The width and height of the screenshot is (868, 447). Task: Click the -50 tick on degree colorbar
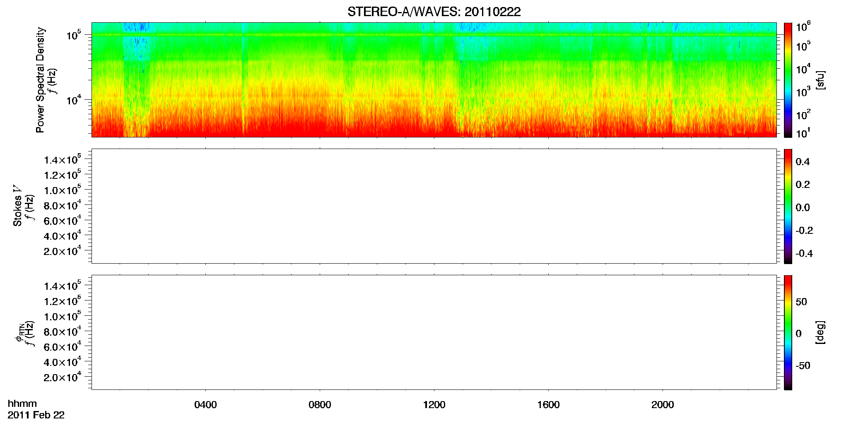pos(803,366)
